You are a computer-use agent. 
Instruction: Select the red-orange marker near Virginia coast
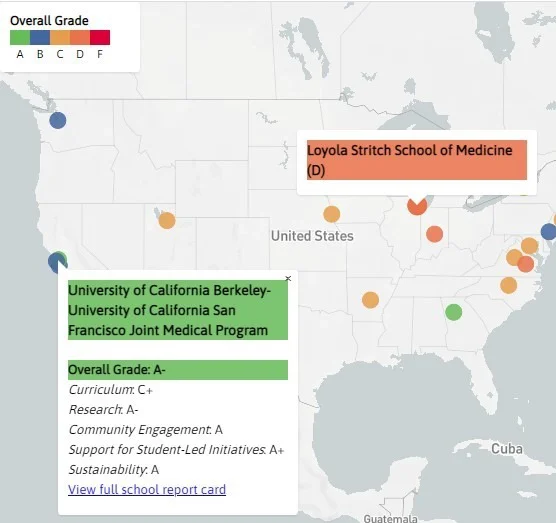tap(526, 264)
